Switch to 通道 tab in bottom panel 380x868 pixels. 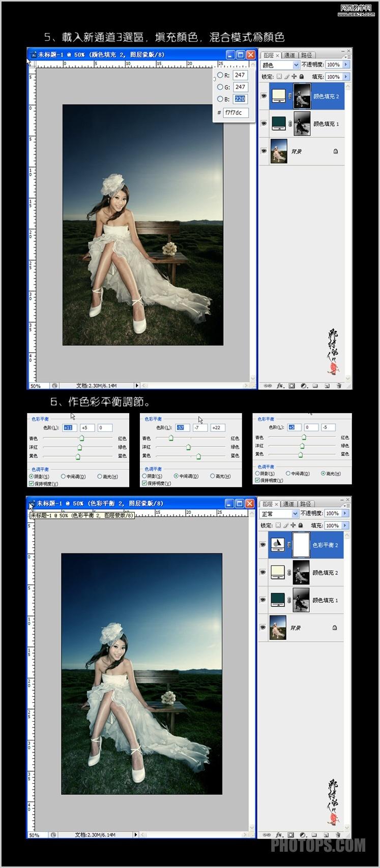(289, 504)
